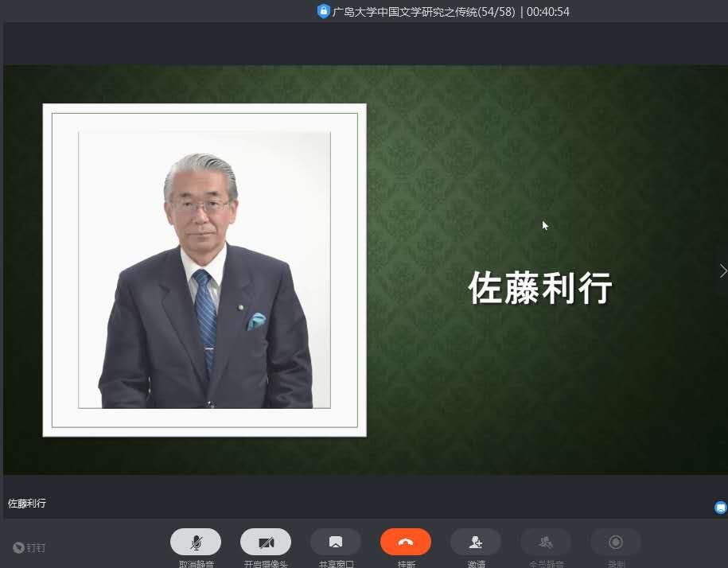Click the empty title bar left of the lock icon
Image resolution: width=728 pixels, height=568 pixels.
click(159, 11)
